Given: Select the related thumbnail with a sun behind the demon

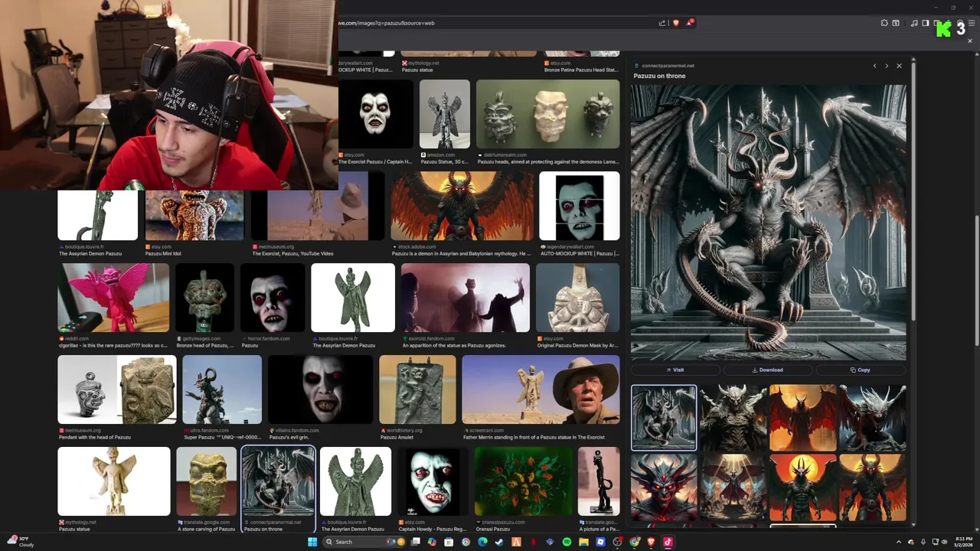Looking at the screenshot, I should pos(802,487).
